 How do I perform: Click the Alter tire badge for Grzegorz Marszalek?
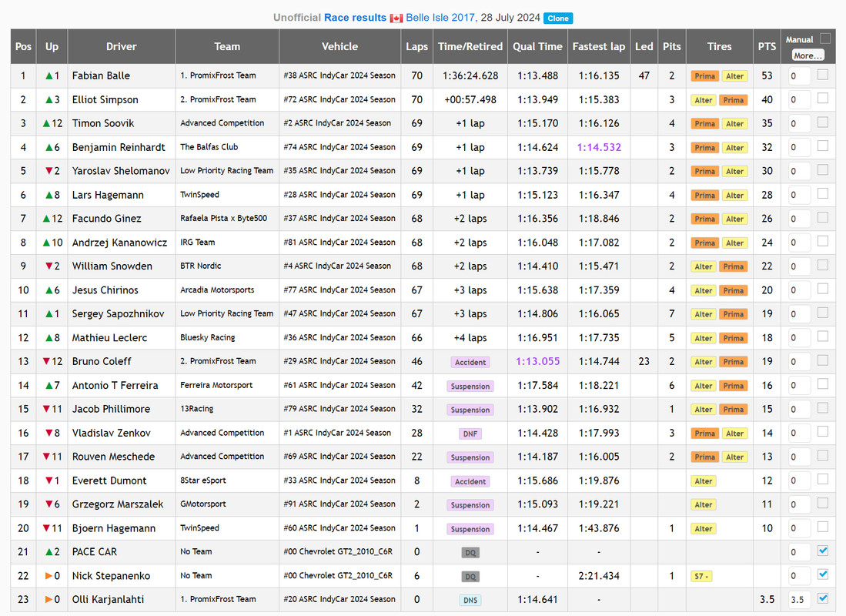click(704, 505)
